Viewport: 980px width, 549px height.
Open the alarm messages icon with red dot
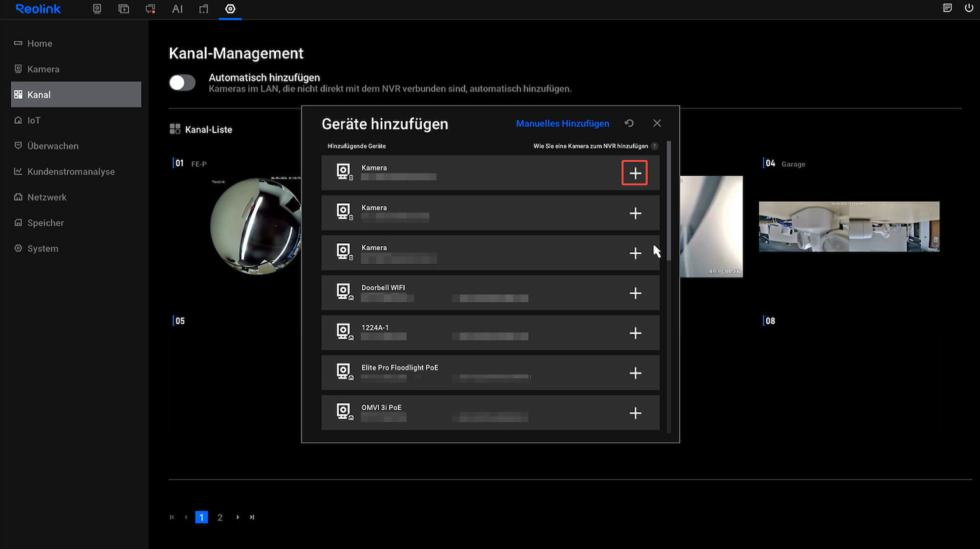[x=151, y=9]
